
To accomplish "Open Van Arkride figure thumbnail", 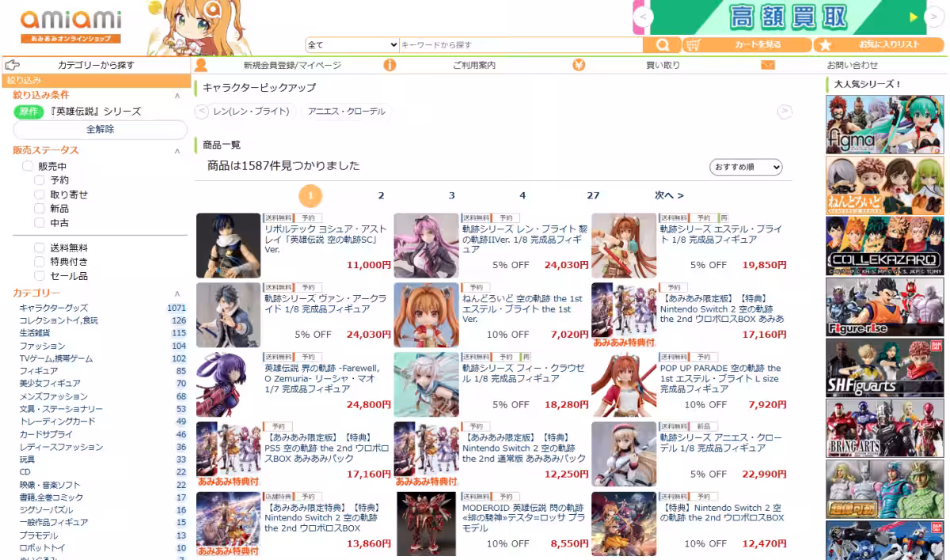I will click(228, 315).
